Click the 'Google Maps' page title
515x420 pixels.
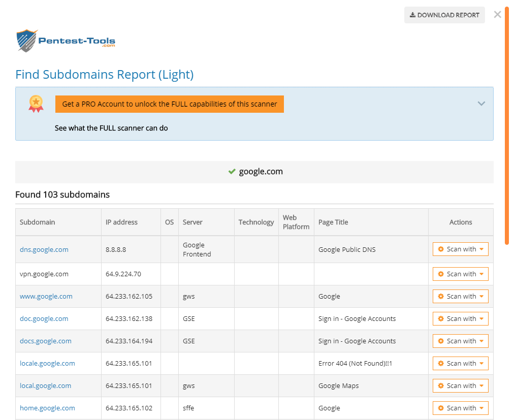tap(338, 386)
